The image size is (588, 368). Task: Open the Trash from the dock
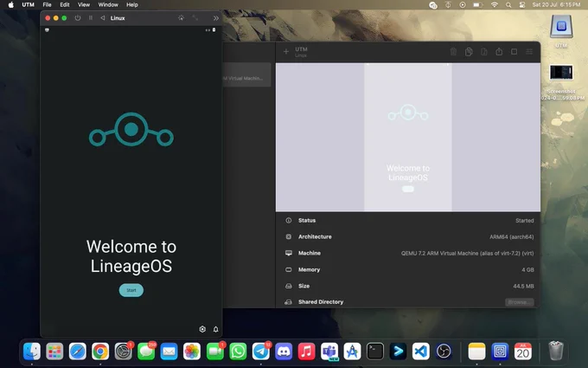[556, 351]
